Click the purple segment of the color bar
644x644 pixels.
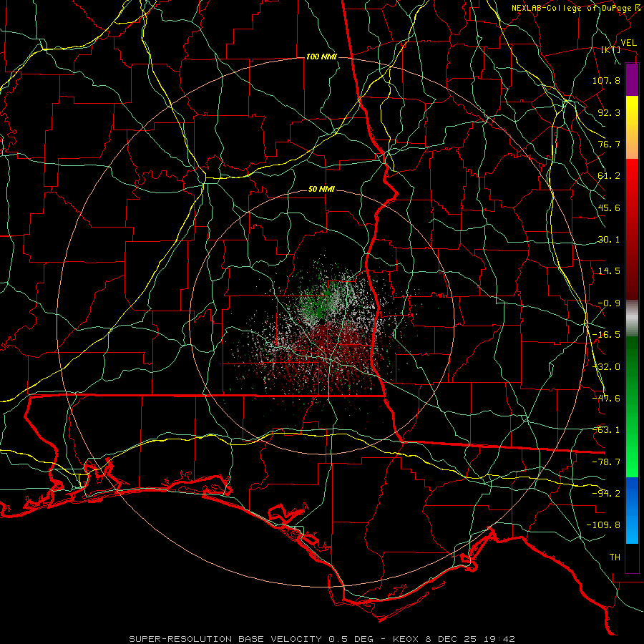(632, 79)
